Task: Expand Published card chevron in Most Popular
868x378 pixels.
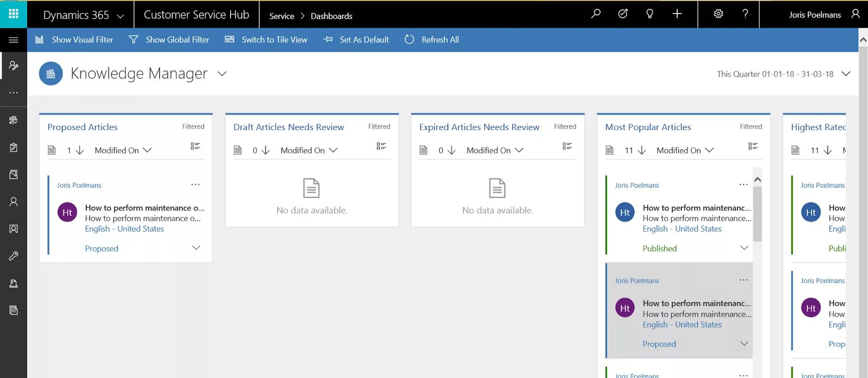Action: coord(744,248)
